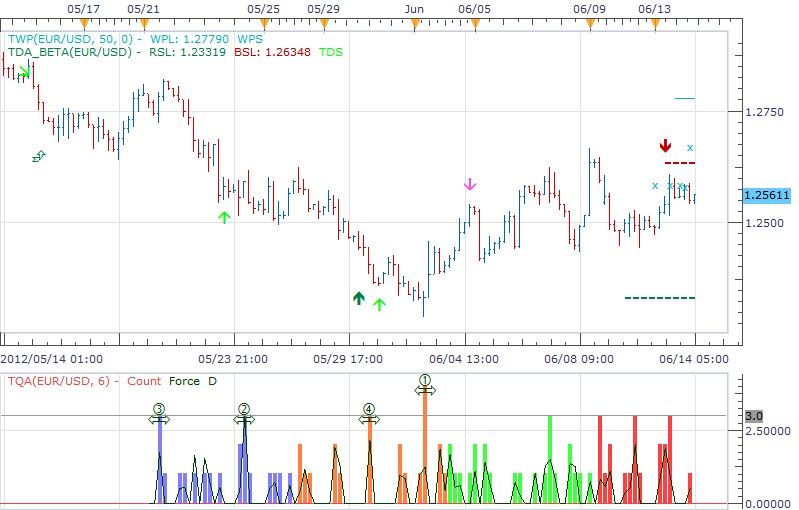799x510 pixels.
Task: Click the dark green bold up arrow
Action: tap(359, 298)
